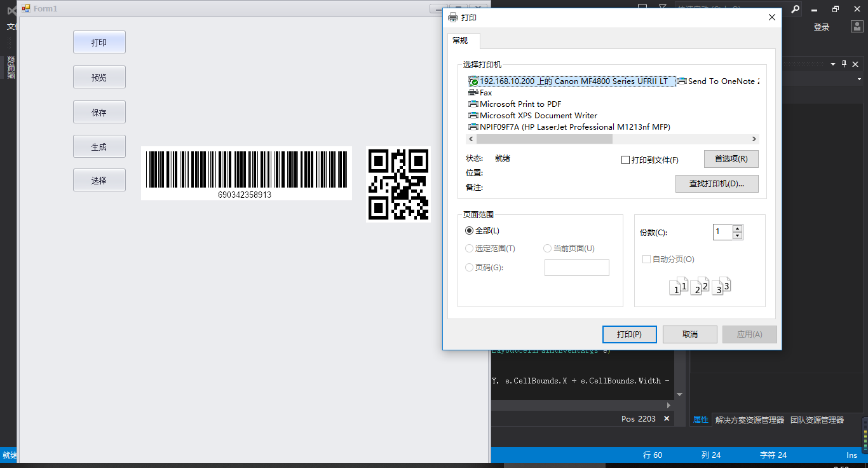Click 列 24 in status bar
868x468 pixels.
coord(711,455)
